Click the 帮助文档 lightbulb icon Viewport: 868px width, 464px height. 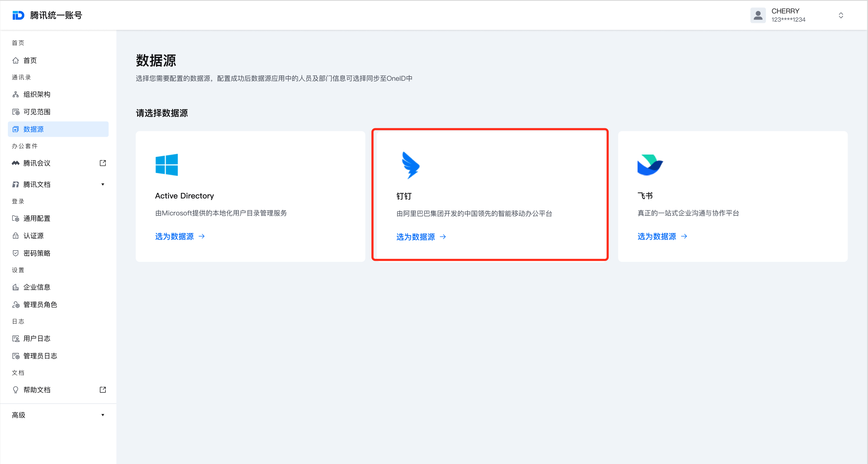click(16, 390)
